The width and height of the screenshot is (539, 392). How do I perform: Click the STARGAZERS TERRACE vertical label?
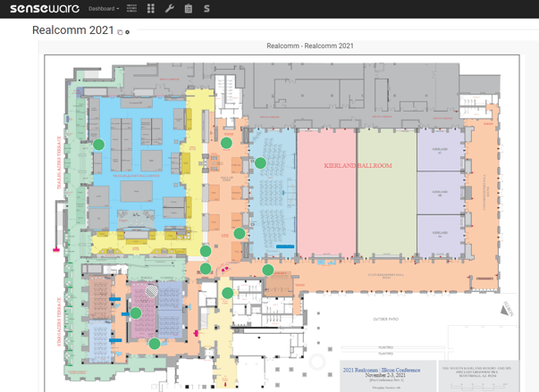pos(59,321)
